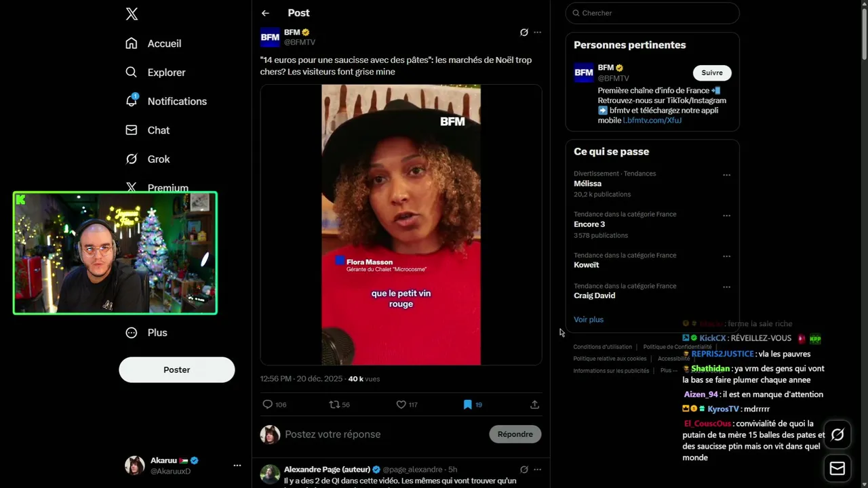Go back with the arrow icon
This screenshot has width=868, height=488.
(265, 13)
